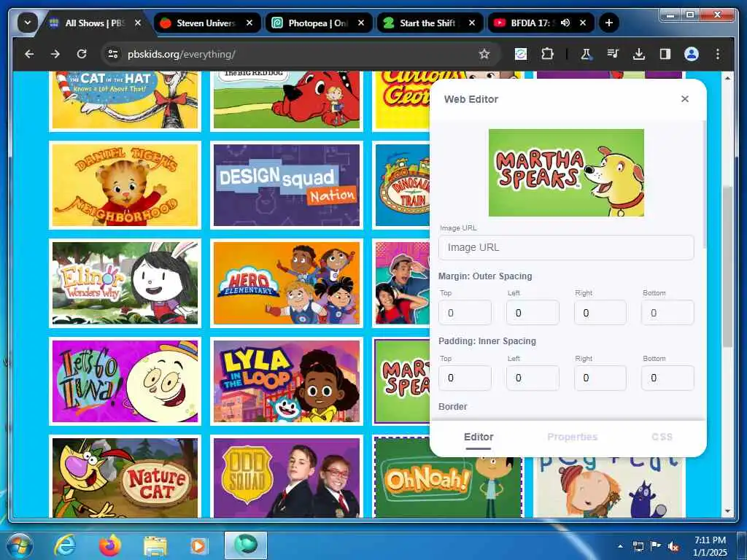Open the Elinor Wonders Why show
Screen dimensions: 747x560
click(x=125, y=284)
